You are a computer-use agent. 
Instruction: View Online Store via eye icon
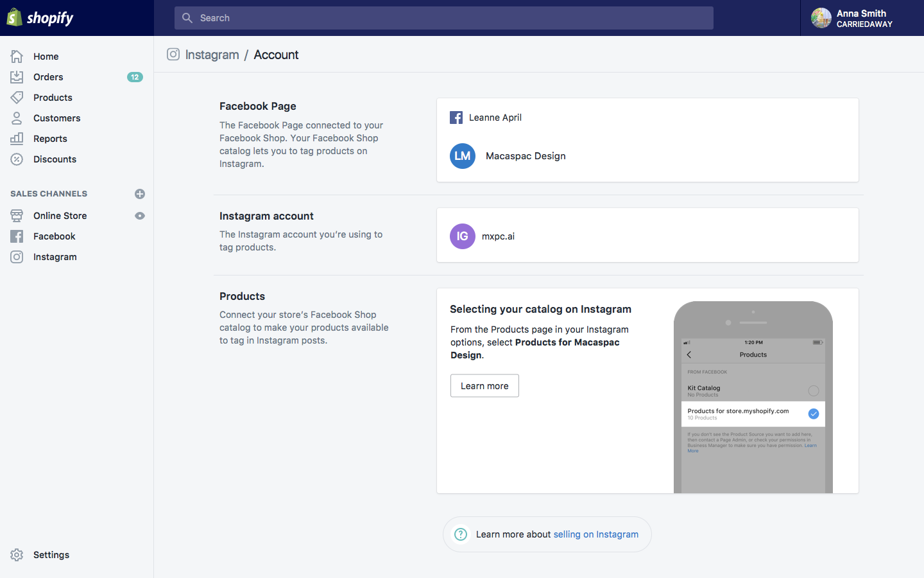[140, 216]
